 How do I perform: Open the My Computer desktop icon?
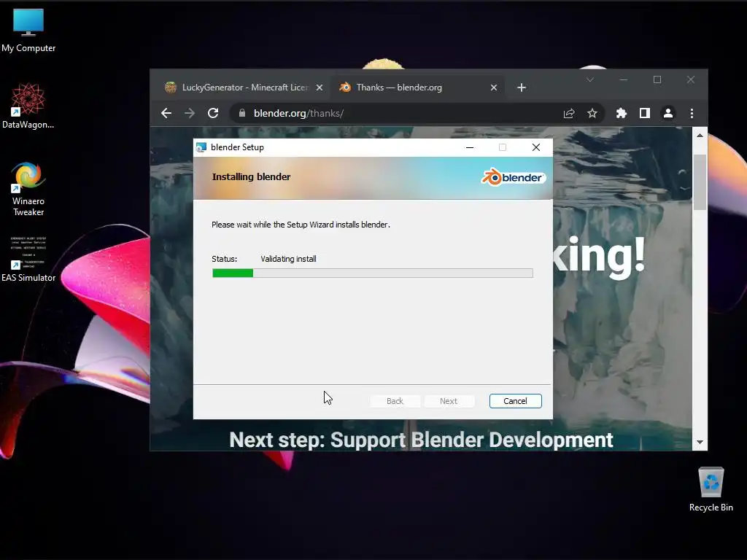[x=28, y=31]
